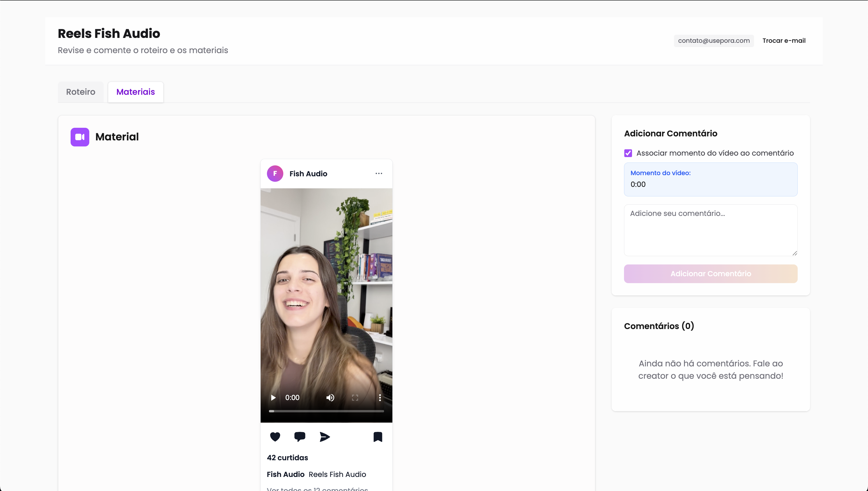This screenshot has height=491, width=868.
Task: Share the post with the send icon
Action: tap(325, 437)
